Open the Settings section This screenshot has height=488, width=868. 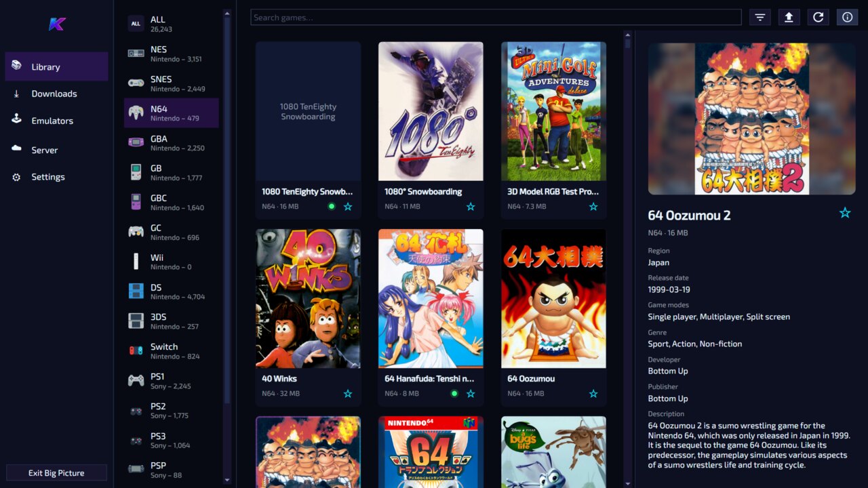point(56,177)
